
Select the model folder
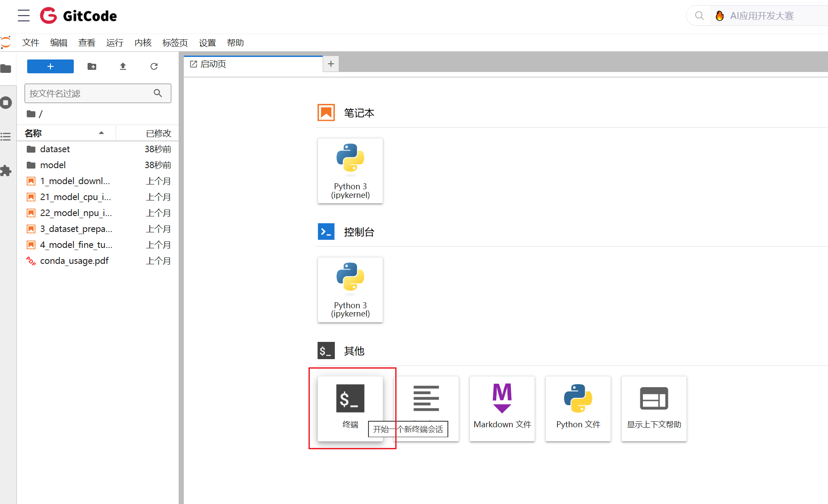tap(98, 165)
